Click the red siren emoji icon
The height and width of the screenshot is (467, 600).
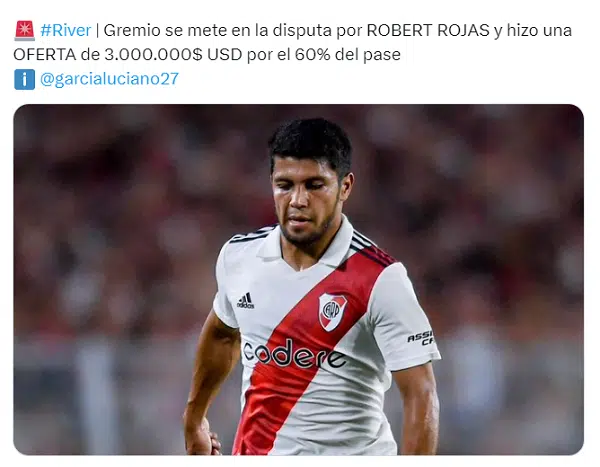click(24, 31)
